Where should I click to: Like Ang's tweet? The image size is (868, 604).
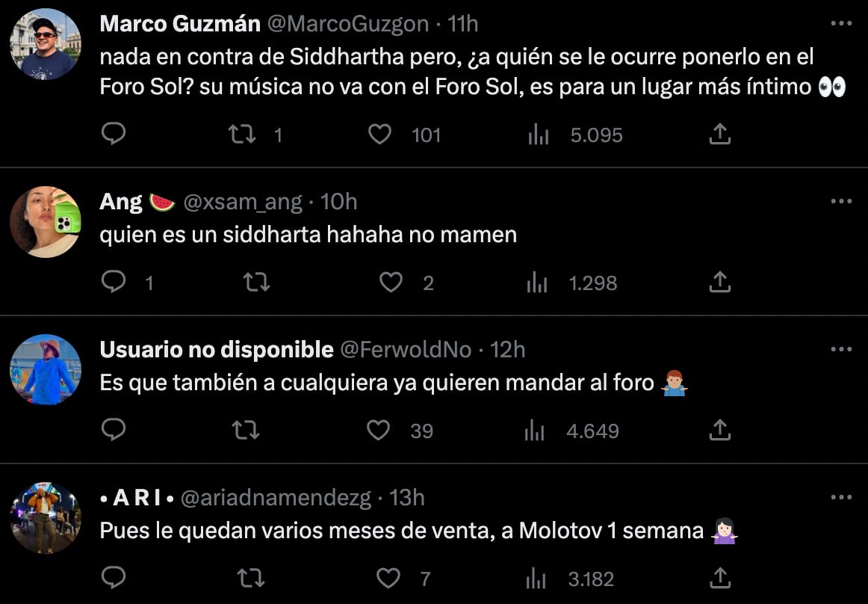pyautogui.click(x=391, y=283)
